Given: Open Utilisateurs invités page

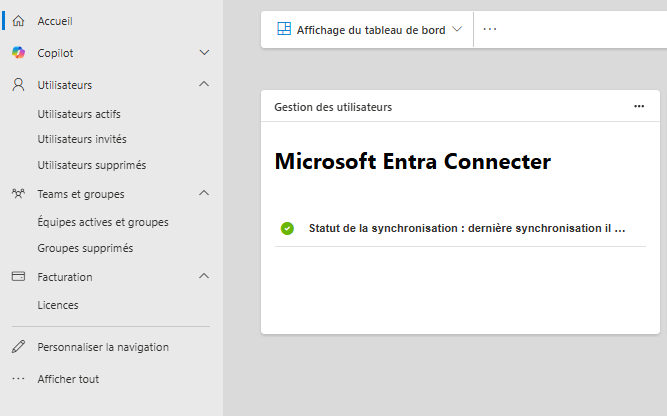Looking at the screenshot, I should (82, 139).
